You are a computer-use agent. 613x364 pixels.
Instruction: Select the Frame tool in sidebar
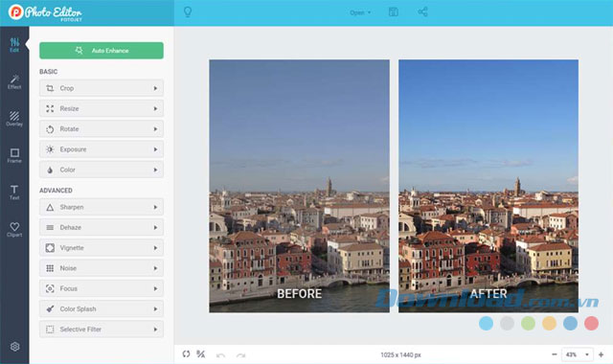(x=14, y=155)
